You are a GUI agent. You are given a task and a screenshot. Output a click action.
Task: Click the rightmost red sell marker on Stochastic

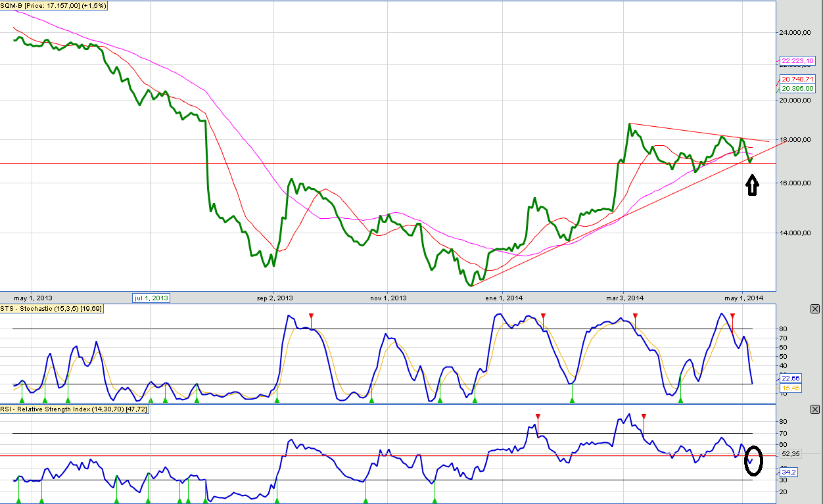click(733, 317)
